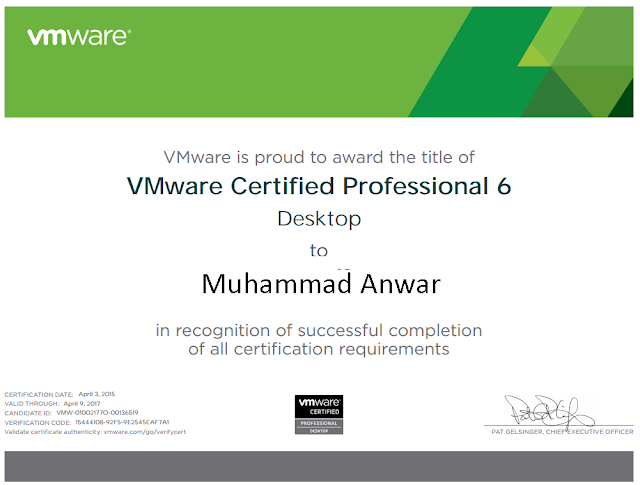Click the word 'to' above the name
The height and width of the screenshot is (485, 640).
[319, 250]
